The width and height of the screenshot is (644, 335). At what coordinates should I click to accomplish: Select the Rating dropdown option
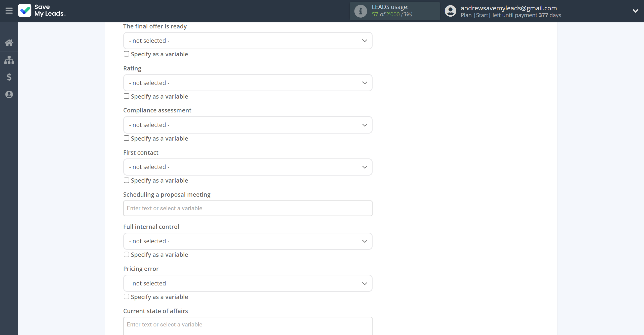(x=248, y=82)
